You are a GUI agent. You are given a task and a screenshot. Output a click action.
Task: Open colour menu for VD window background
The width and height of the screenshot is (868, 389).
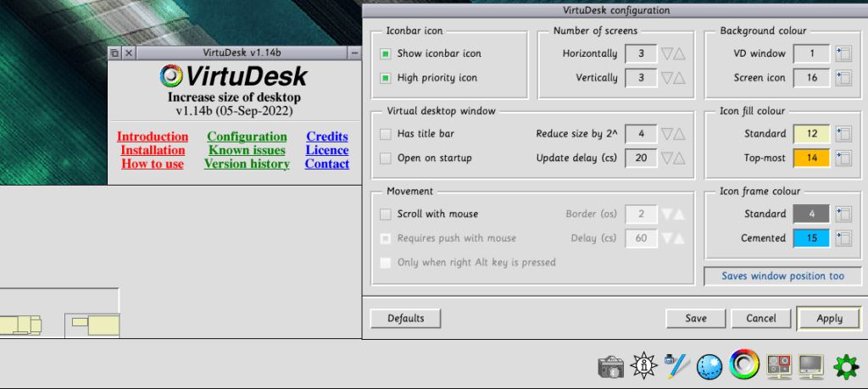843,54
